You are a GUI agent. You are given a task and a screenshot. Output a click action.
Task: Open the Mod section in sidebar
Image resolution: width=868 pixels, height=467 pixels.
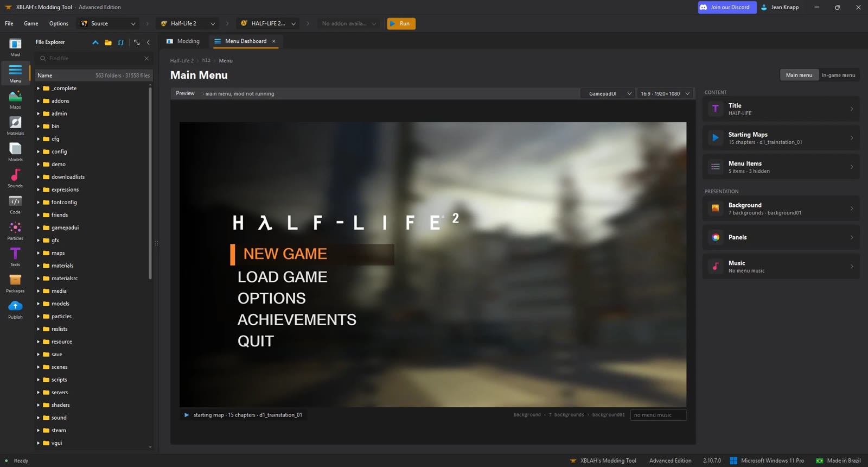tap(15, 47)
